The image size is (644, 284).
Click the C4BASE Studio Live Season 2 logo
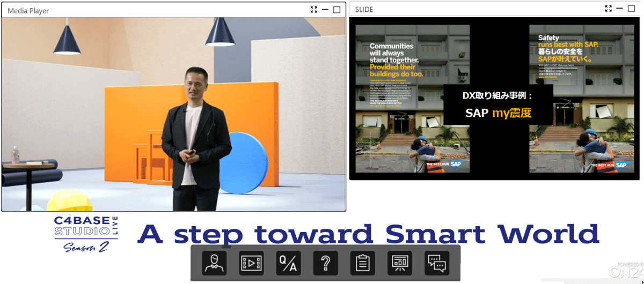[x=85, y=235]
